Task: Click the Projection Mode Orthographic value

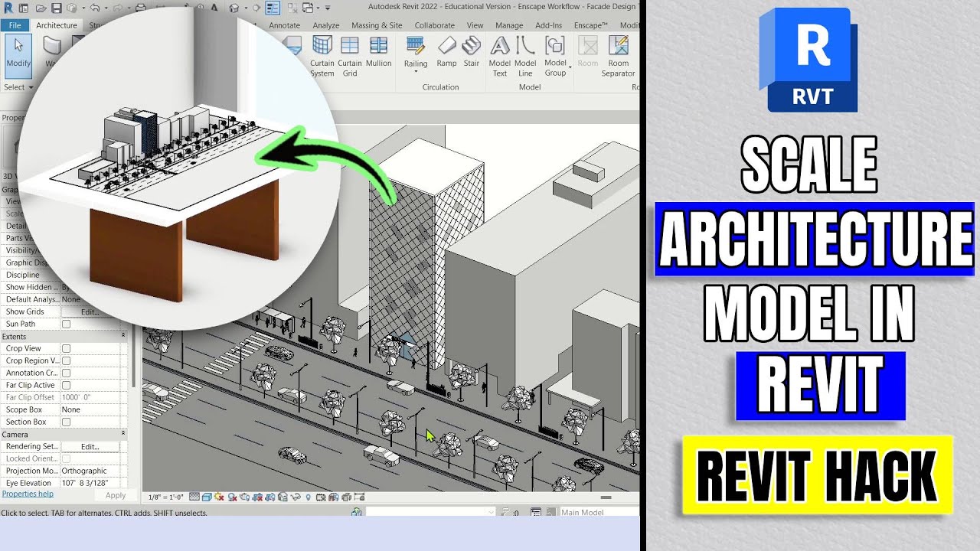Action: pos(90,471)
